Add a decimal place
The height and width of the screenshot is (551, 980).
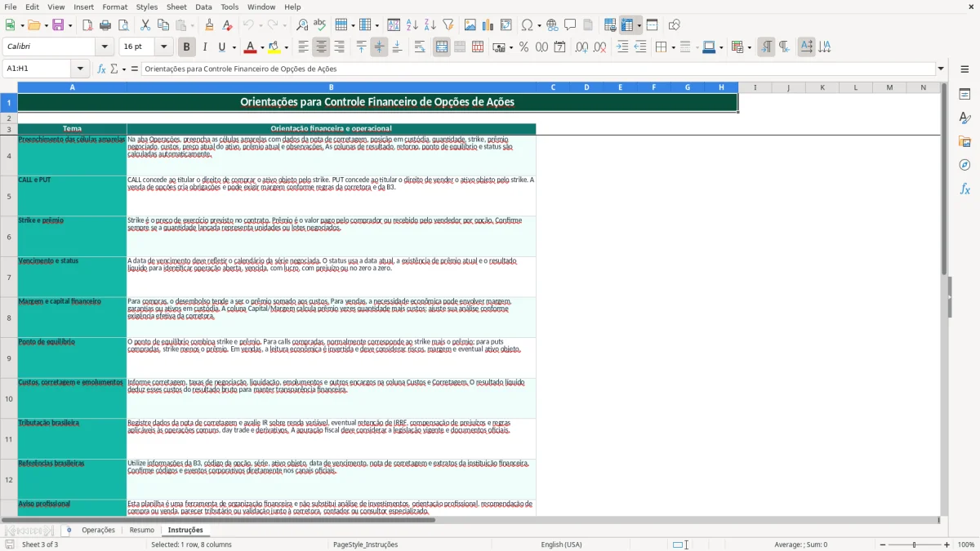coord(581,47)
